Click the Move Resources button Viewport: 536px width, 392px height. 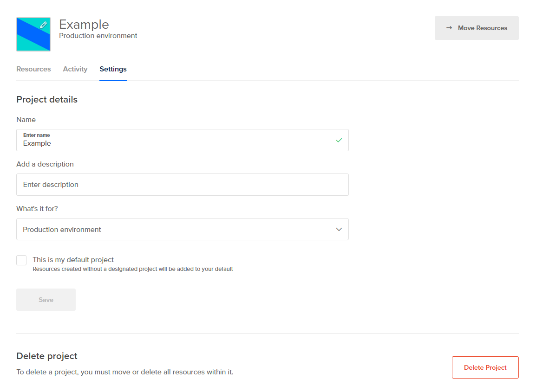point(477,28)
